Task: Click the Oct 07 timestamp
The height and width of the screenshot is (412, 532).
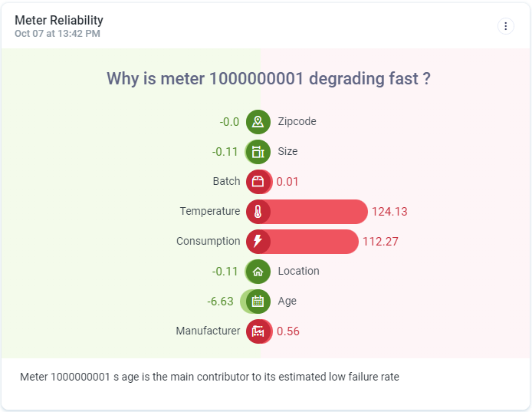Action: tap(57, 34)
